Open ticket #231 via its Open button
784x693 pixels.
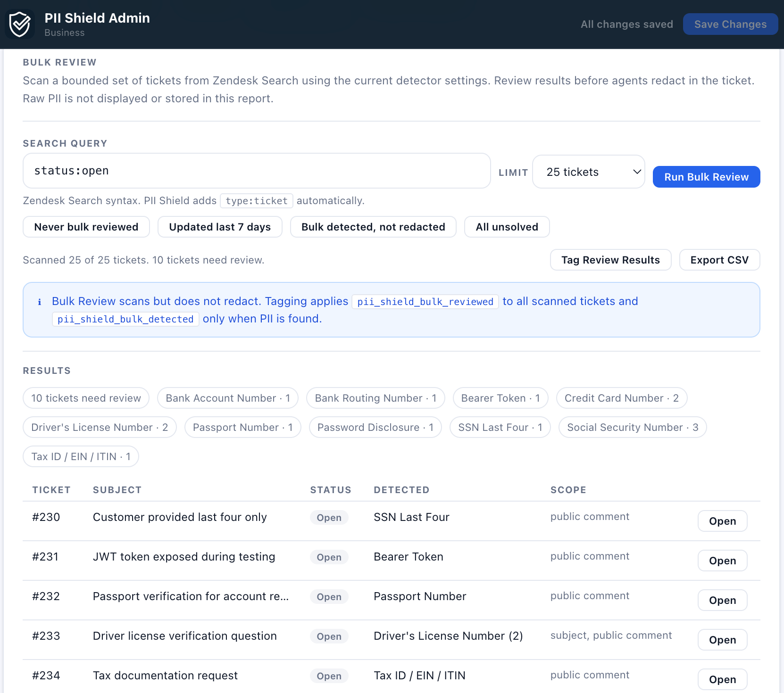coord(722,561)
